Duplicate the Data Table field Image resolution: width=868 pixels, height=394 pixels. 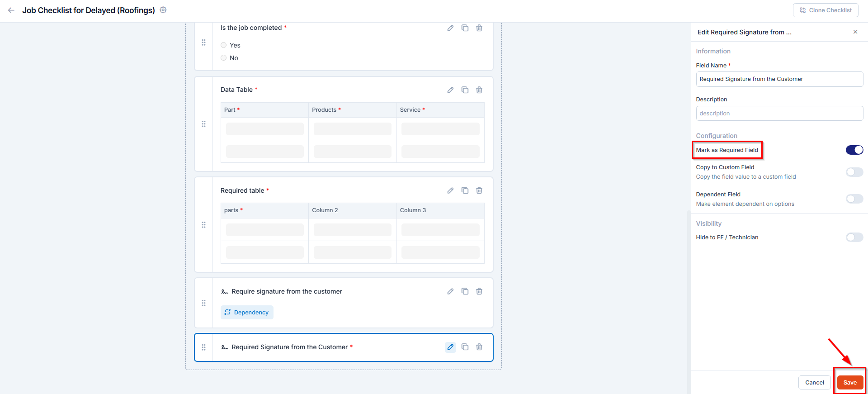coord(465,90)
